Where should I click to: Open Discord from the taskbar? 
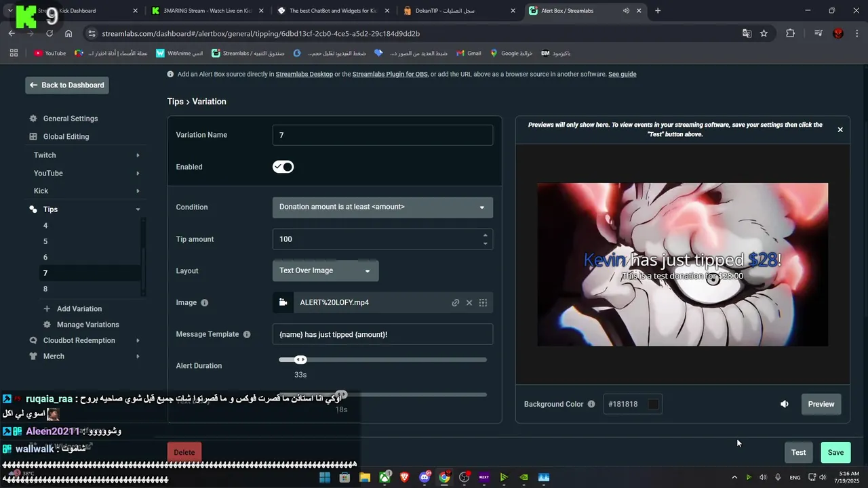[425, 477]
